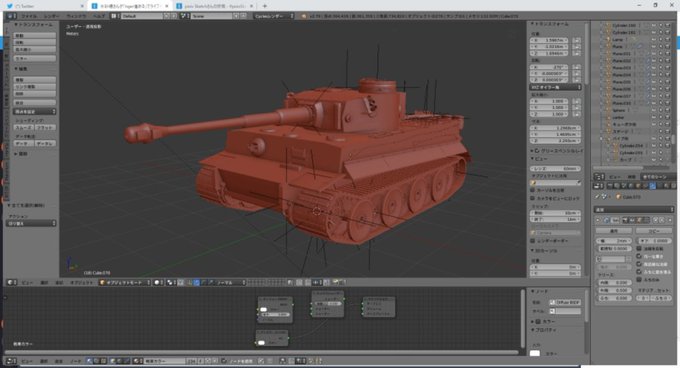This screenshot has width=680, height=368.
Task: Select the world shader type icon
Action: pyautogui.click(x=120, y=361)
